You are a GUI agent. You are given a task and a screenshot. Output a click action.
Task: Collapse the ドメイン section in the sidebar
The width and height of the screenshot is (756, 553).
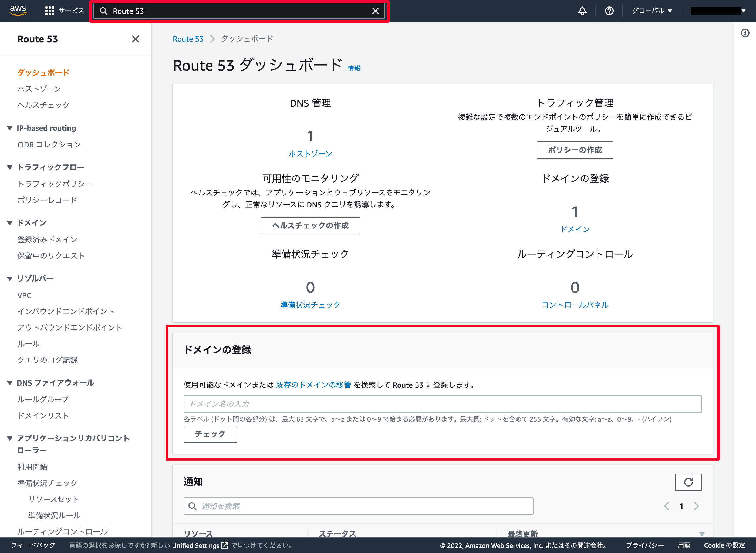[x=9, y=222]
